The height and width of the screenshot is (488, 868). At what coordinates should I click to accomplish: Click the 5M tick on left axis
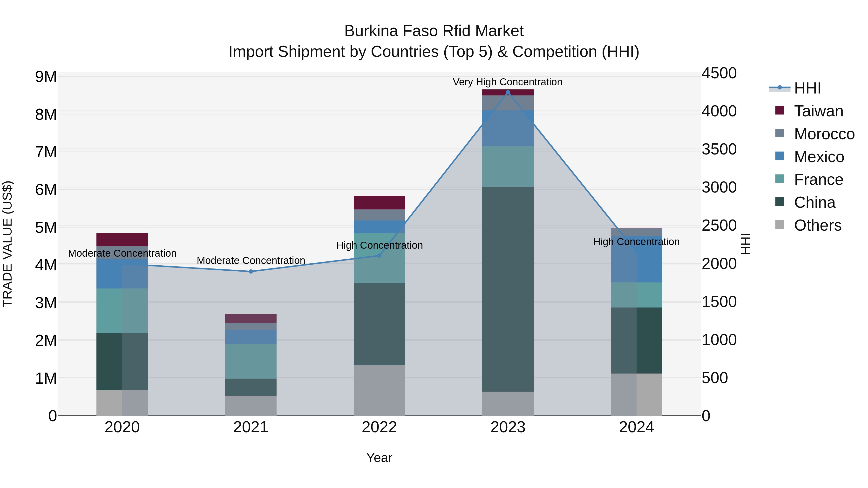(x=46, y=228)
